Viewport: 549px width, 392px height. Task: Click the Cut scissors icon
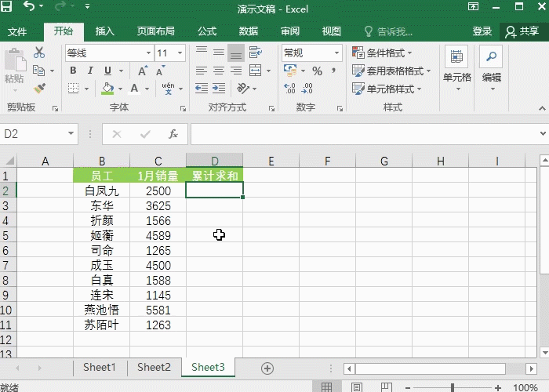[39, 53]
